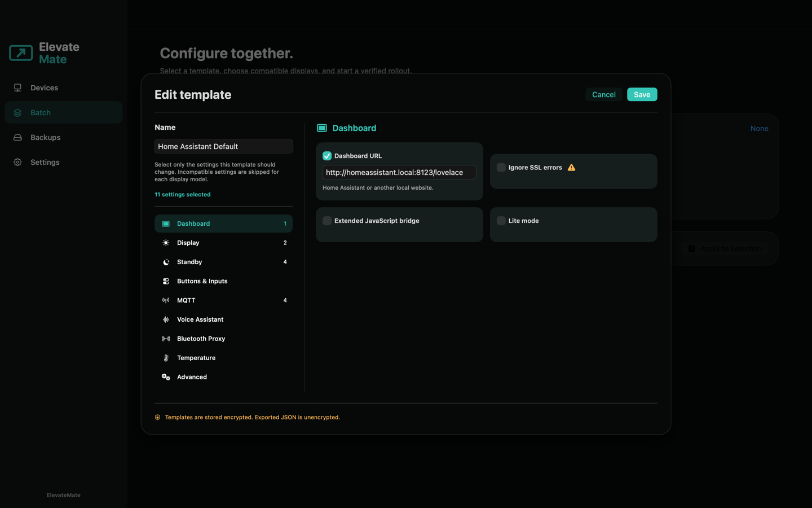Image resolution: width=812 pixels, height=508 pixels.
Task: Click the Save button
Action: pos(642,94)
